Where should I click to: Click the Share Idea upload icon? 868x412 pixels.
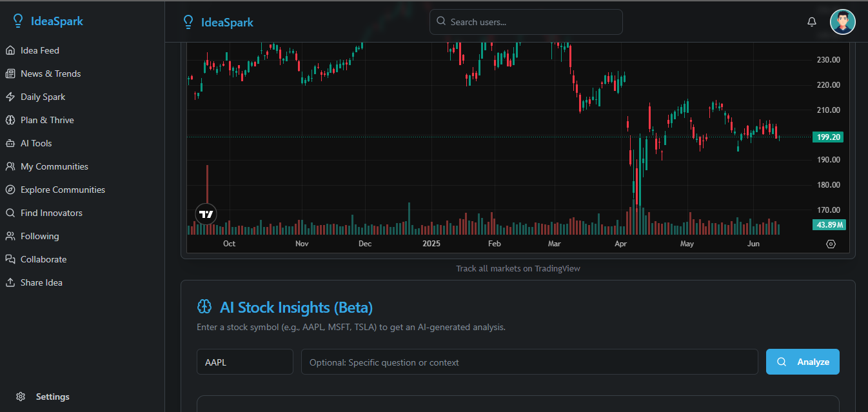(10, 282)
